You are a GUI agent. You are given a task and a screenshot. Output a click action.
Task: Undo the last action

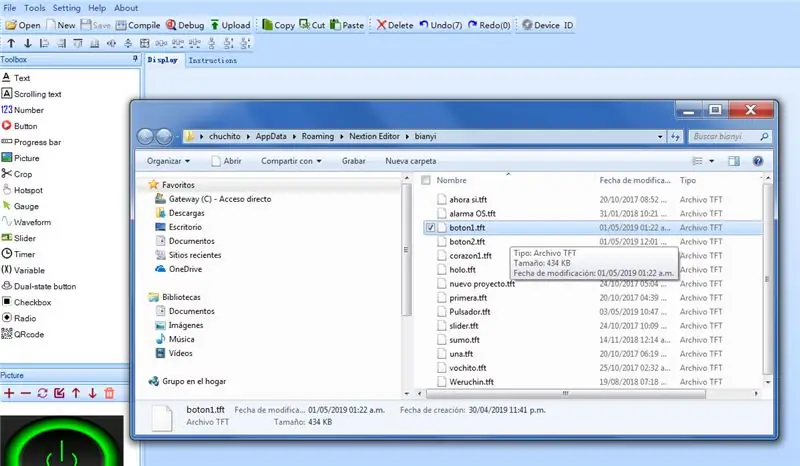click(441, 25)
